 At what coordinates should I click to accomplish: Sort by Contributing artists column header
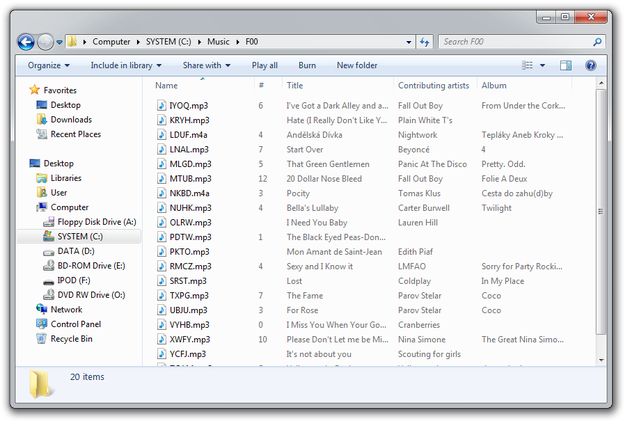(x=433, y=86)
